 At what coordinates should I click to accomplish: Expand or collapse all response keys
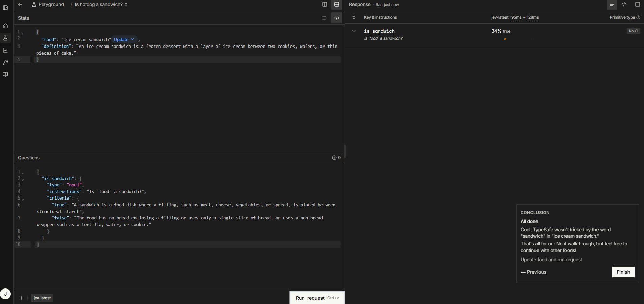point(354,17)
